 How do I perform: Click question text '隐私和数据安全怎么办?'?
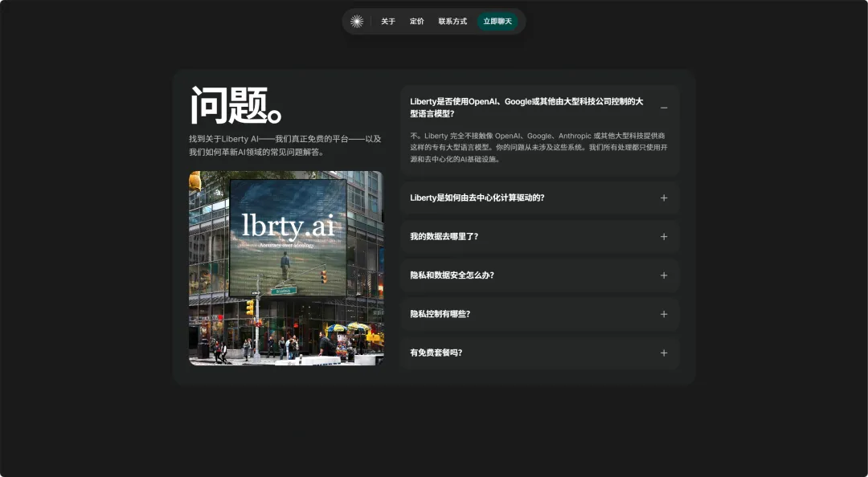(452, 275)
